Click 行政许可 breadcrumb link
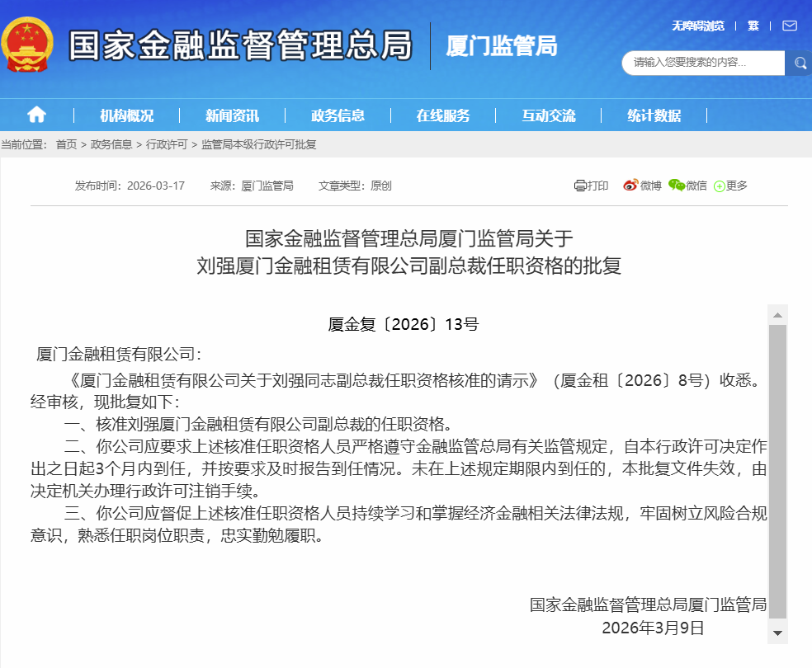 [167, 144]
